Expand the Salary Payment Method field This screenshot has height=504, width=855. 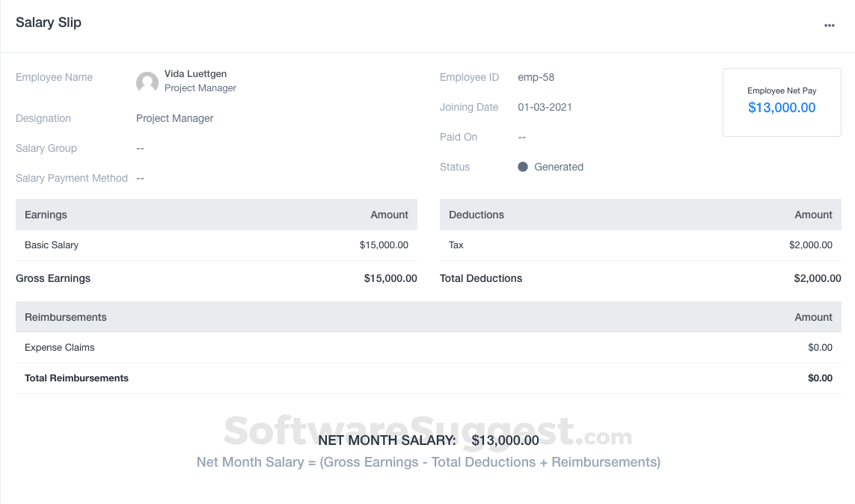point(140,178)
